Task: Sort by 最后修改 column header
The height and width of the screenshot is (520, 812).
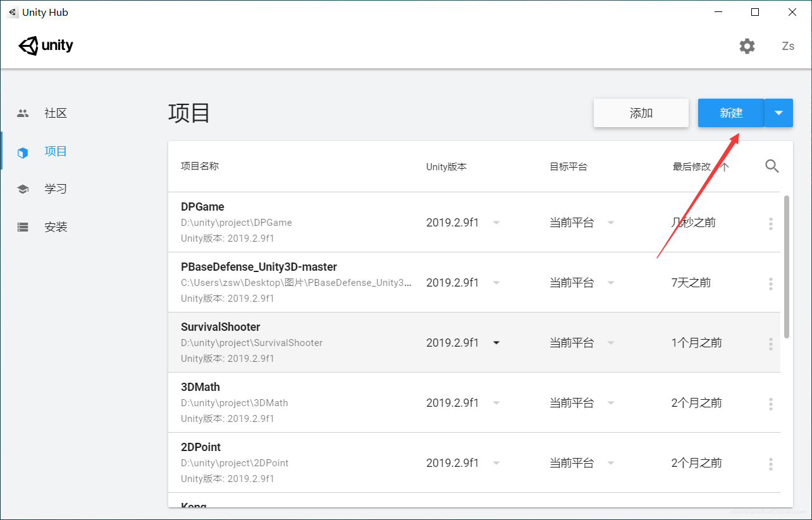Action: point(692,167)
